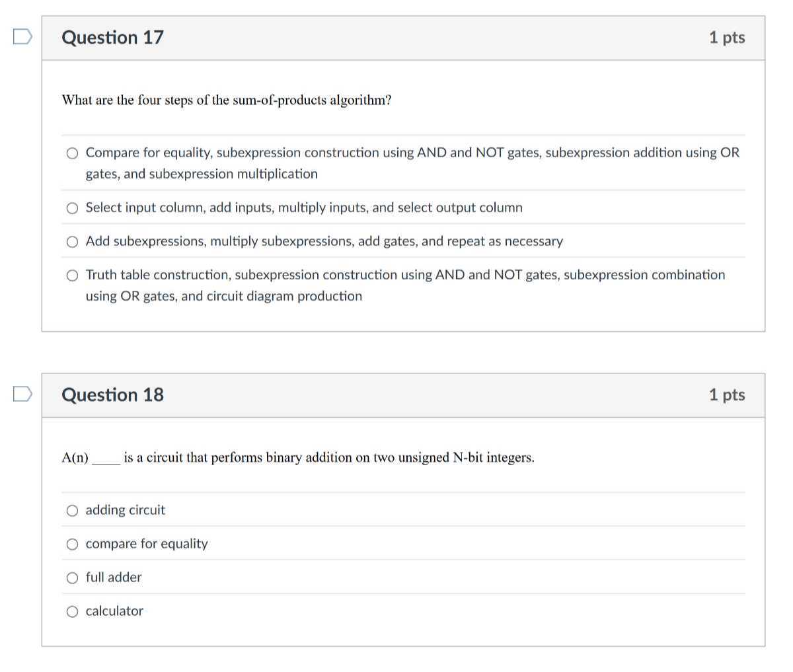Click '1 pts' label in Question 18 header
This screenshot has height=672, width=793.
tap(727, 395)
